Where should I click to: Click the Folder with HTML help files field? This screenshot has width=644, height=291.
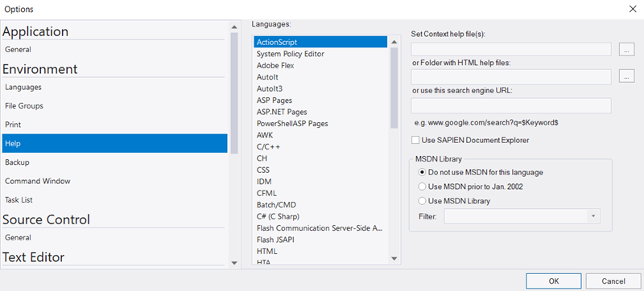(511, 76)
